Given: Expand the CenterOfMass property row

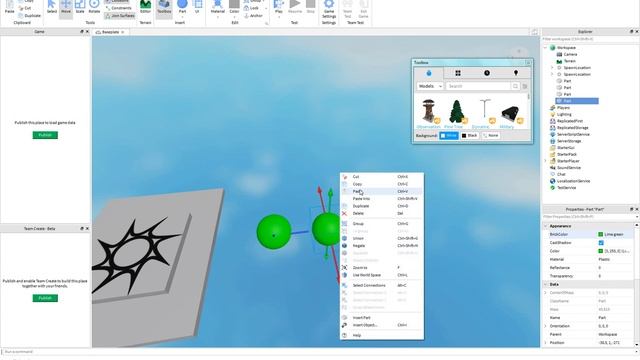Looking at the screenshot, I should coord(546,293).
